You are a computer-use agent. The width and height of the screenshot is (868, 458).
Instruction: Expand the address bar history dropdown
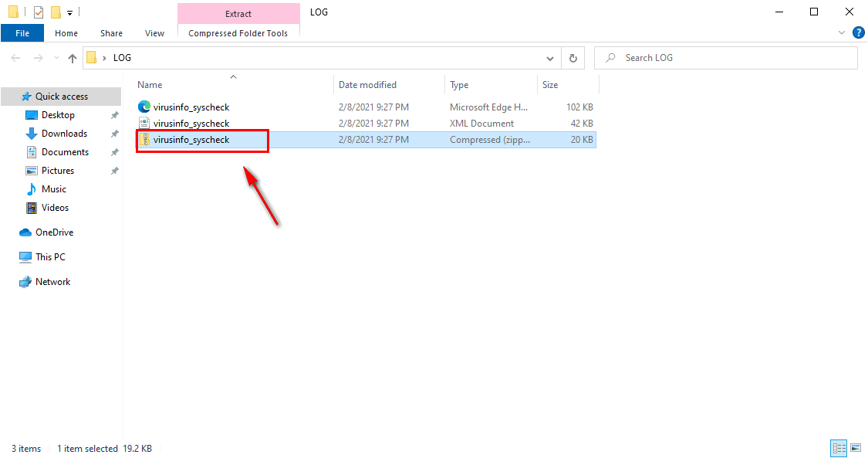point(549,58)
